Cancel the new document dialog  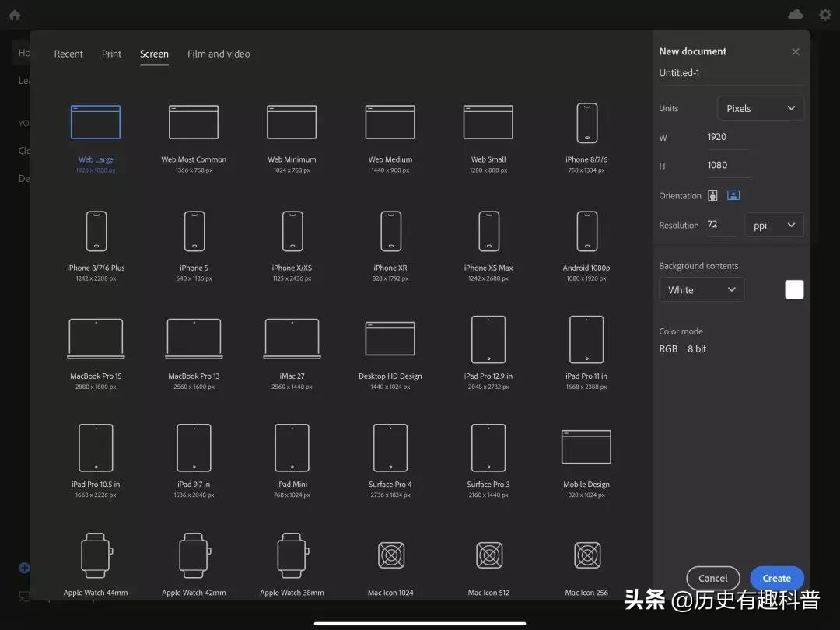click(x=712, y=578)
